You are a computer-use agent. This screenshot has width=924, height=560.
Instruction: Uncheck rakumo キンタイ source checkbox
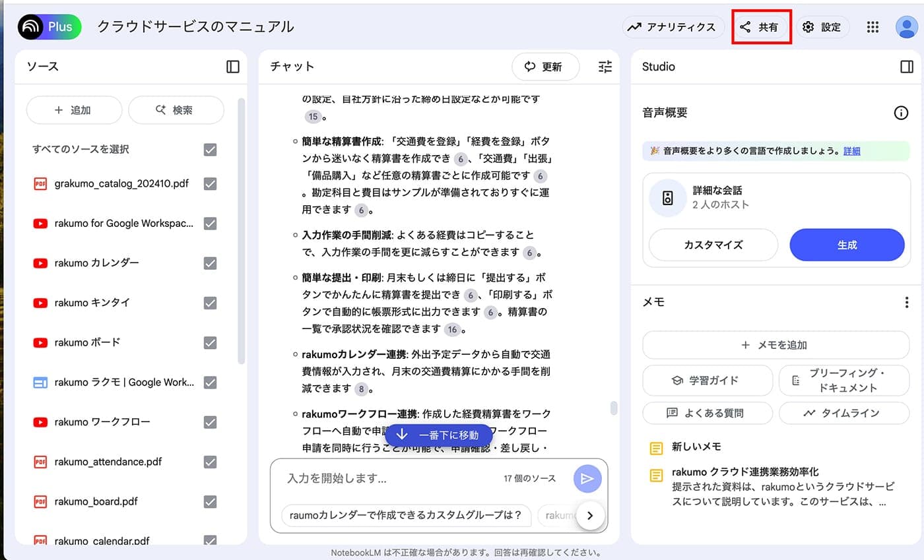click(211, 303)
